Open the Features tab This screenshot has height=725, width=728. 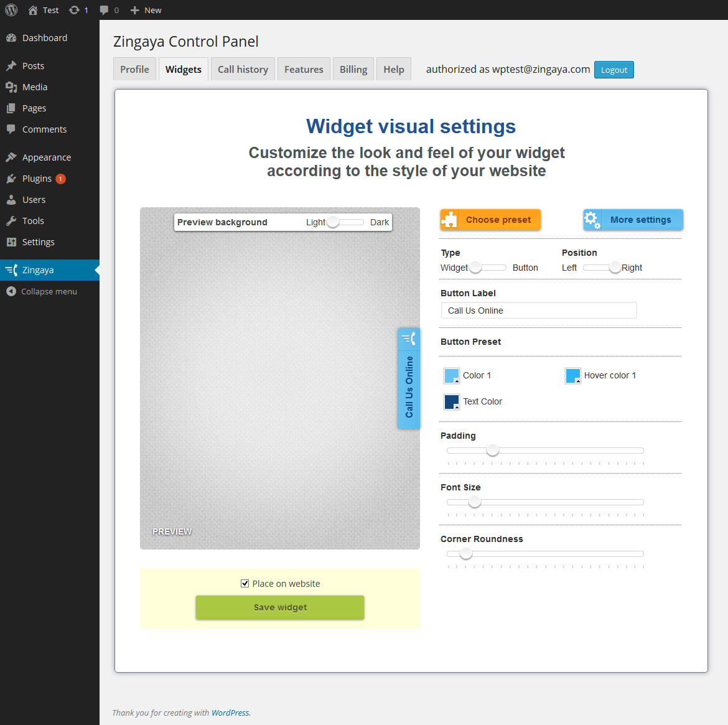(x=304, y=69)
